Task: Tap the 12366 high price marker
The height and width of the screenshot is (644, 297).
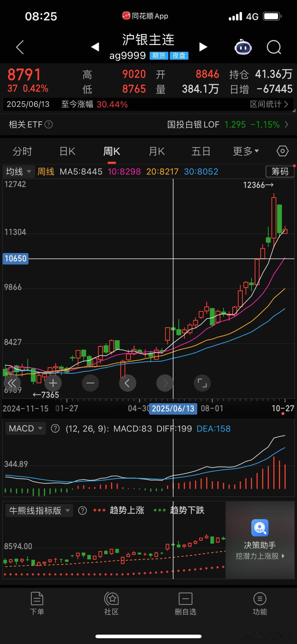Action: click(258, 185)
